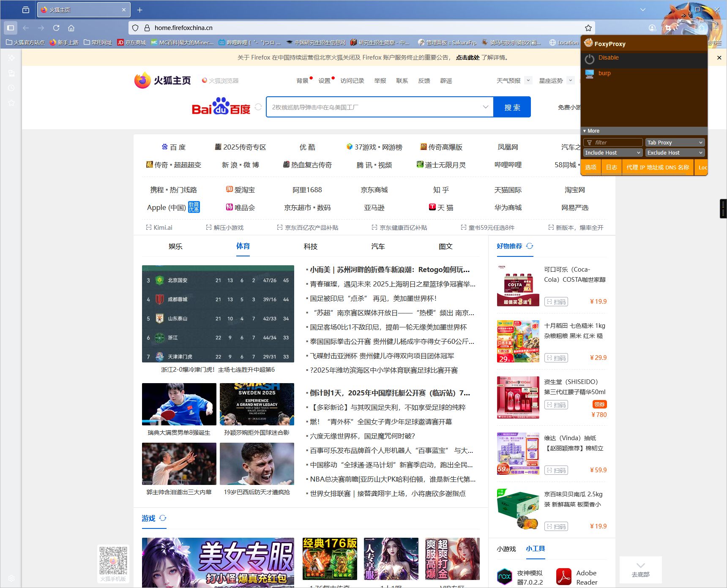Open site tracking protection shield icon

(x=135, y=28)
